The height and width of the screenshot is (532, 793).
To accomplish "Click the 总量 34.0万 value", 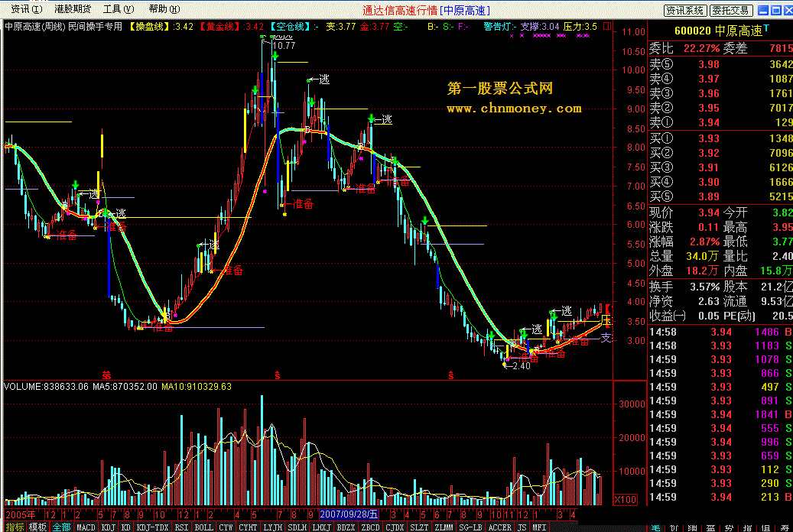I will tap(702, 256).
